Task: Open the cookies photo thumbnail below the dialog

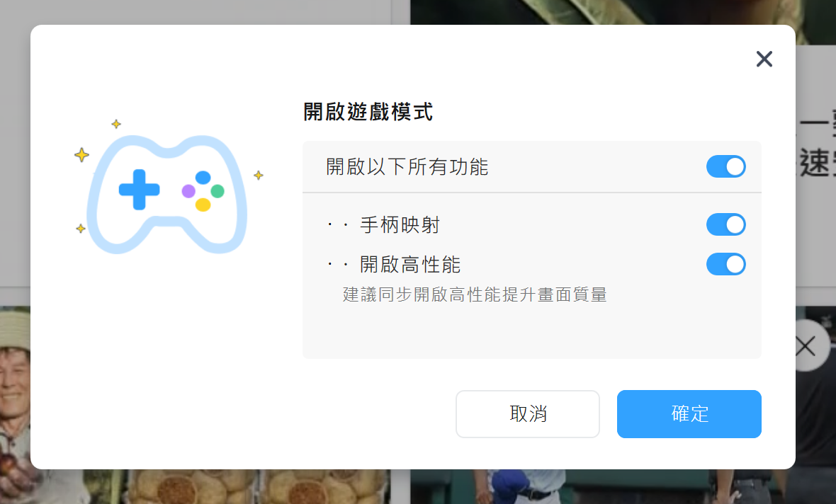Action: [x=257, y=486]
